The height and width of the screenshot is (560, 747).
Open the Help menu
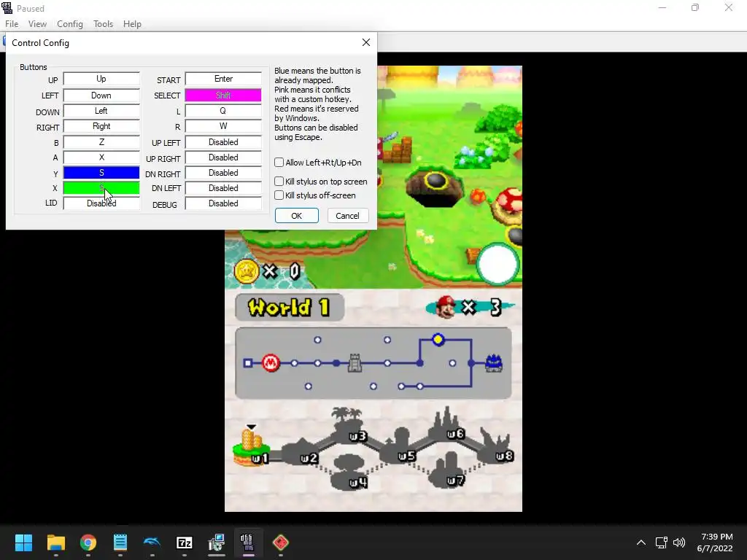(x=132, y=24)
